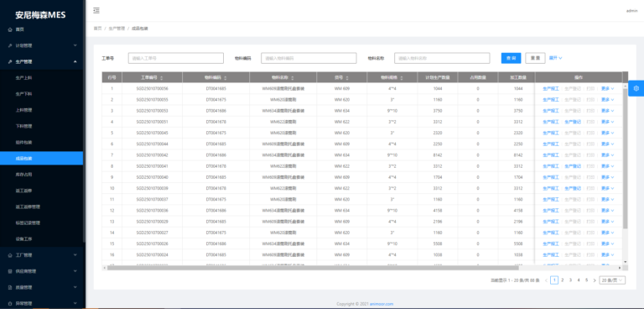Image resolution: width=644 pixels, height=309 pixels.
Task: Click the 供应商管理 sidebar icon
Action: click(10, 271)
